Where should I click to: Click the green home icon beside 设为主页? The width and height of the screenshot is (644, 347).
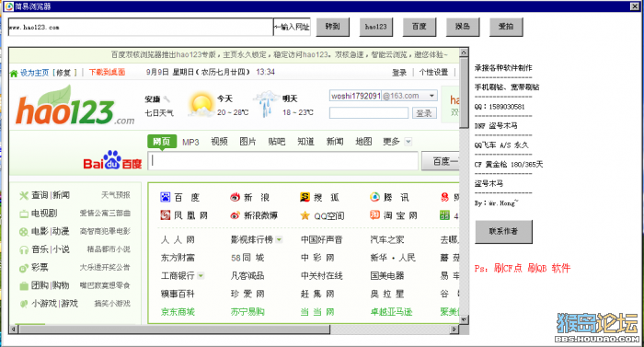(x=14, y=74)
